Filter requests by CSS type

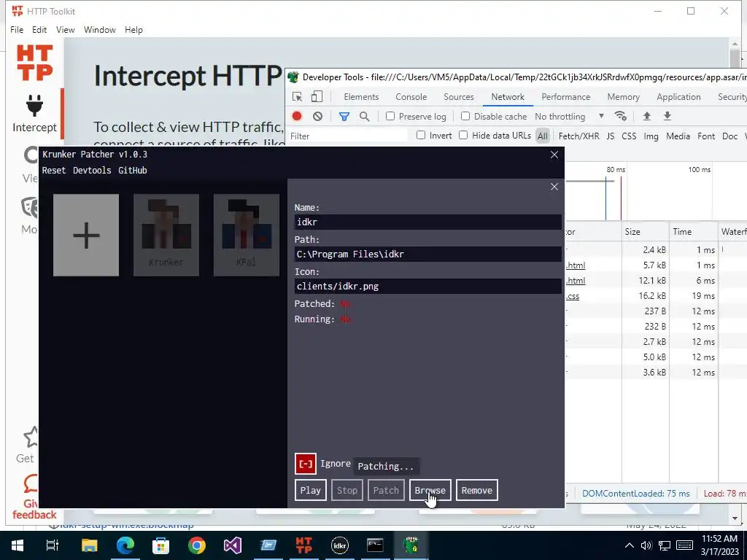pos(629,136)
